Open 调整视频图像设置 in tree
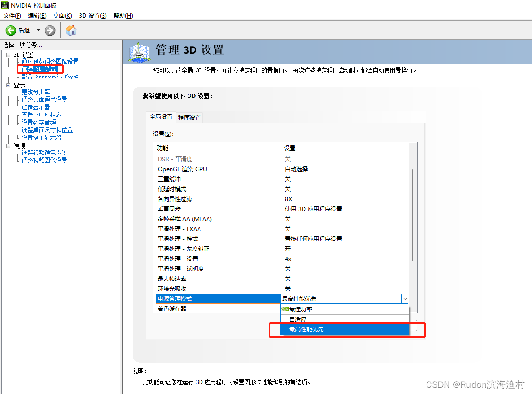Screen dimensions: 532x394 (x=44, y=160)
